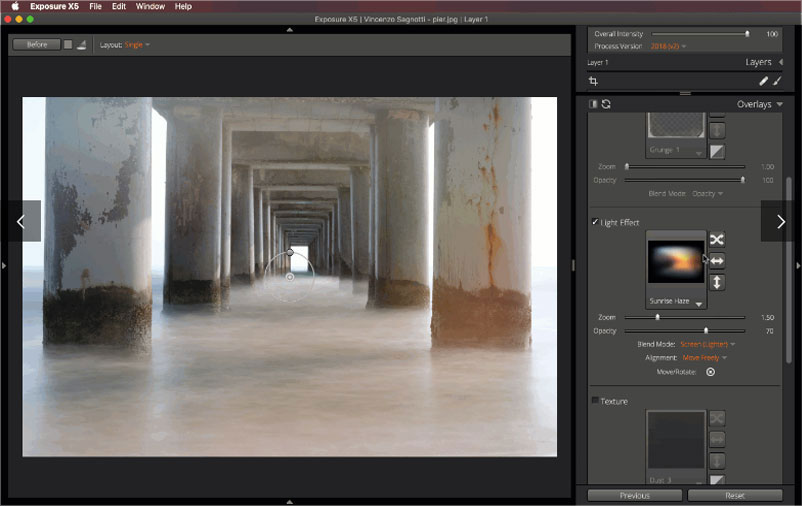Click the overlay rotation handle on the photo
The image size is (802, 506).
pyautogui.click(x=290, y=252)
